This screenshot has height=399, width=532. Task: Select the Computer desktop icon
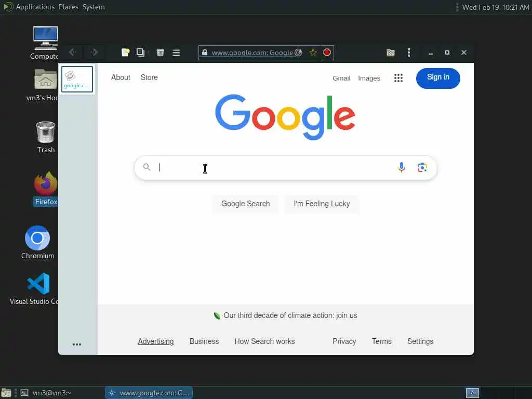coord(45,43)
